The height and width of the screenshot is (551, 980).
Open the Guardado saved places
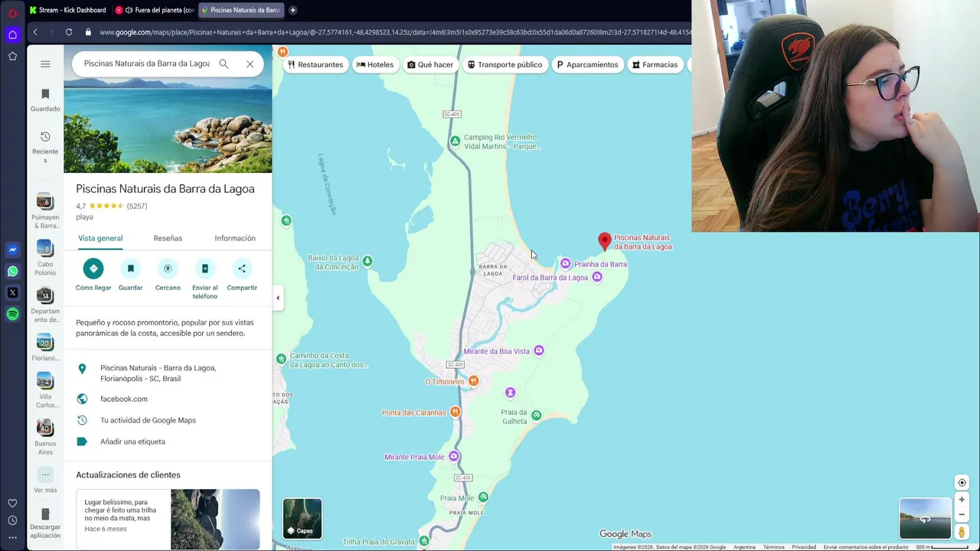click(45, 100)
